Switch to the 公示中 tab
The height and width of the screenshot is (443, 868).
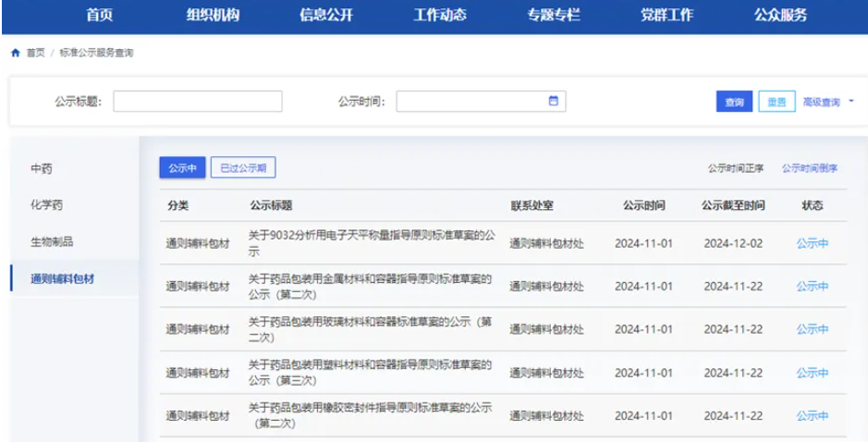click(x=181, y=167)
